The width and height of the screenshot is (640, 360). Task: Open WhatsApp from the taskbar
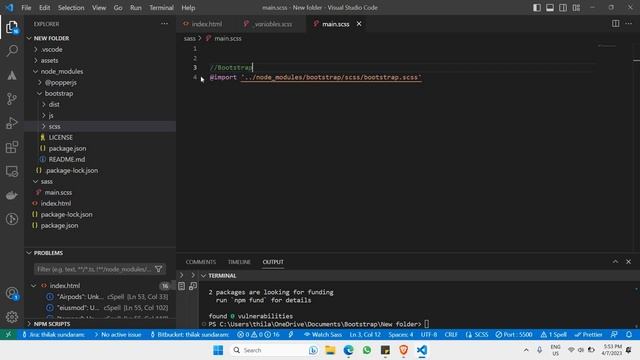pos(367,350)
